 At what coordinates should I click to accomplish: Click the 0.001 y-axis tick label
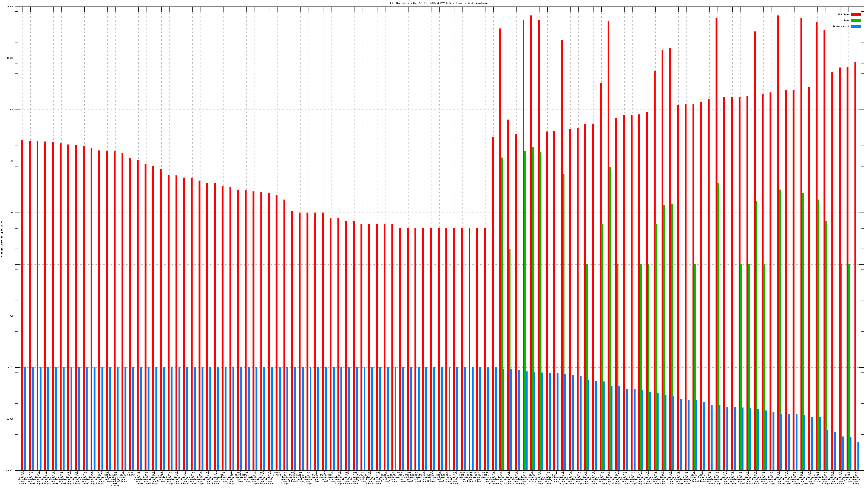(x=11, y=419)
